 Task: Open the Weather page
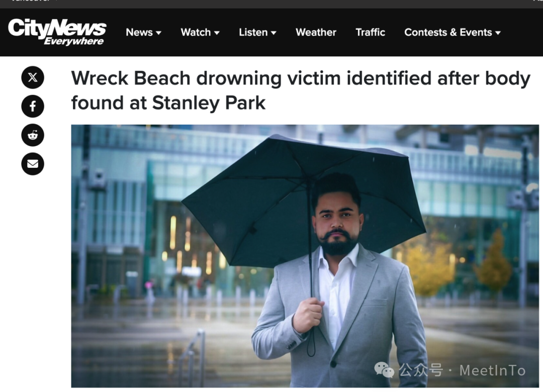click(316, 32)
